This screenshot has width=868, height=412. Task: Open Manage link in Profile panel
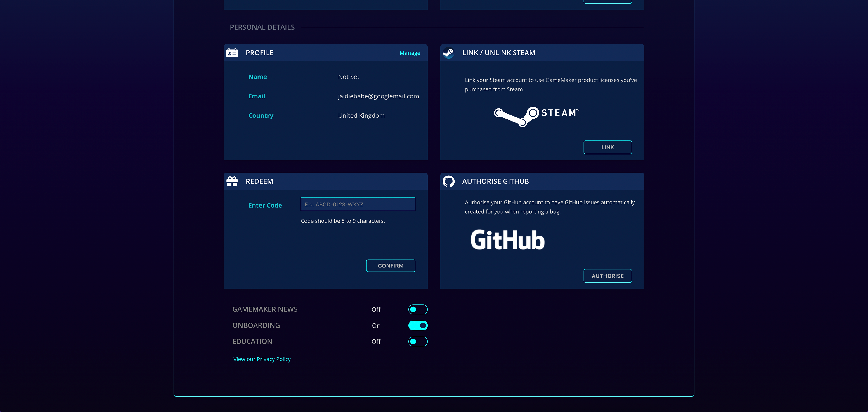(410, 53)
